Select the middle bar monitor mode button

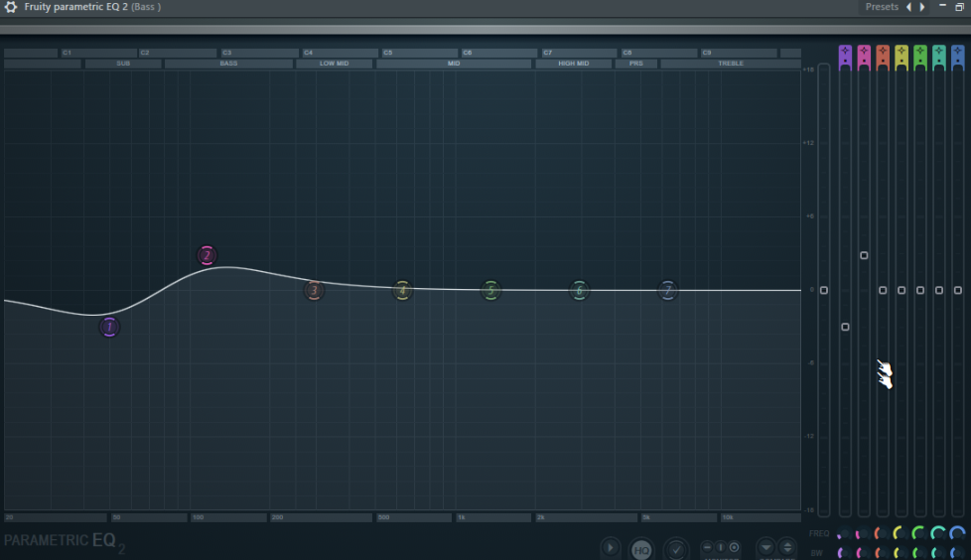point(721,548)
